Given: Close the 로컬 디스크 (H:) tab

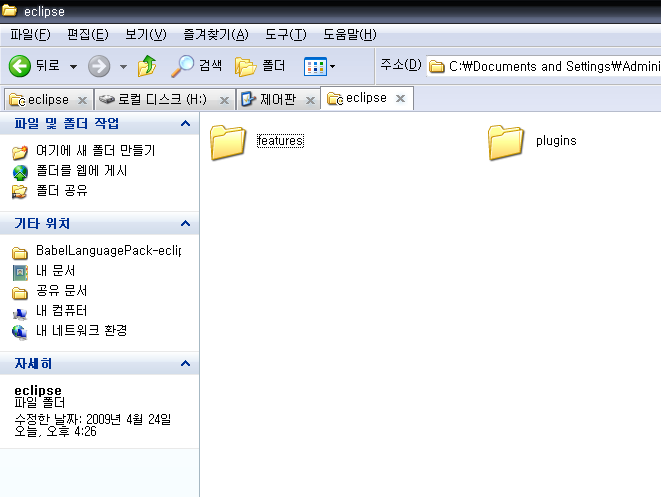Looking at the screenshot, I should [x=225, y=100].
